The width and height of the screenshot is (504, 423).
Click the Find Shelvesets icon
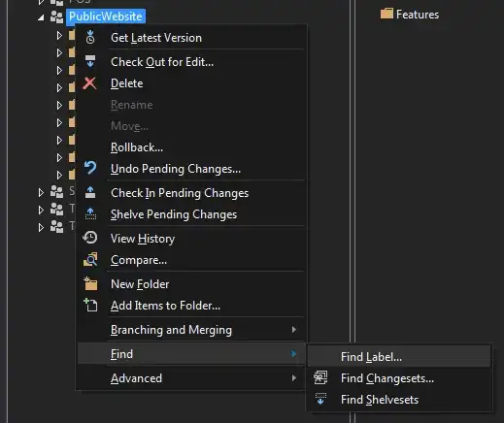click(x=320, y=399)
